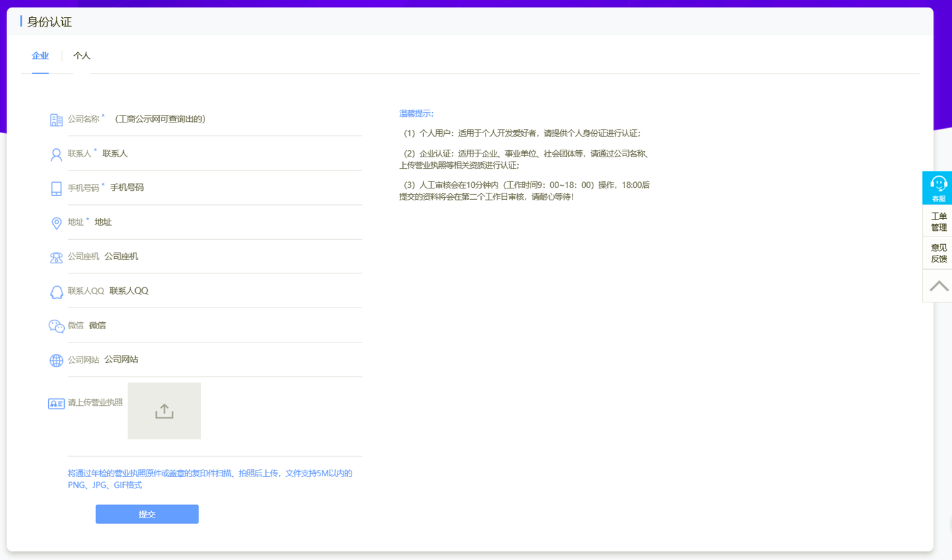Focus the 公司网站 input field
952x560 pixels.
pos(232,360)
